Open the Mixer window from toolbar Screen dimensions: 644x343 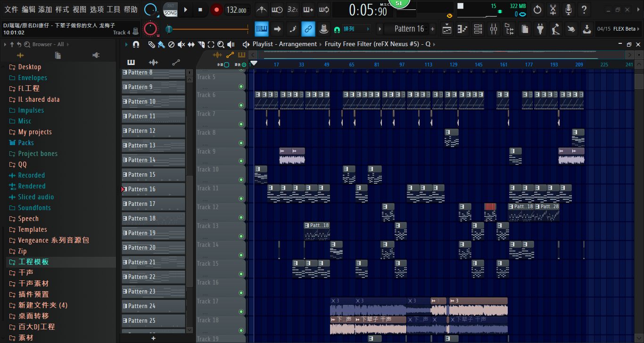pos(493,29)
